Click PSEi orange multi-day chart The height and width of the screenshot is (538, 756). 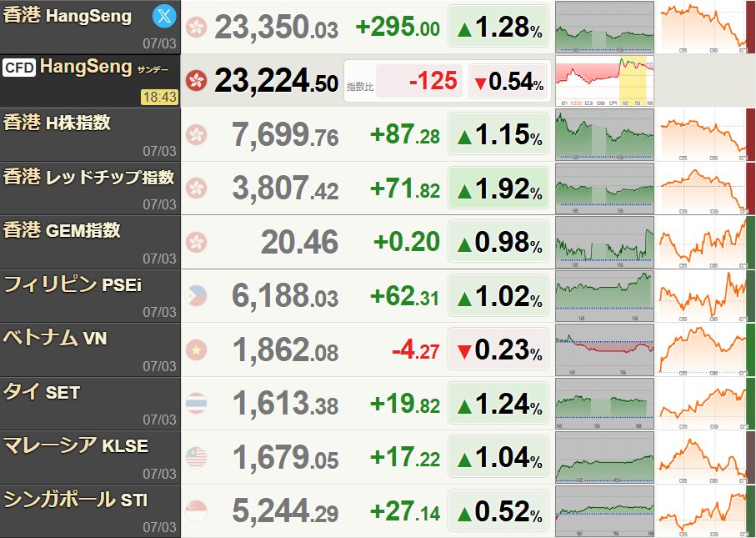[707, 296]
